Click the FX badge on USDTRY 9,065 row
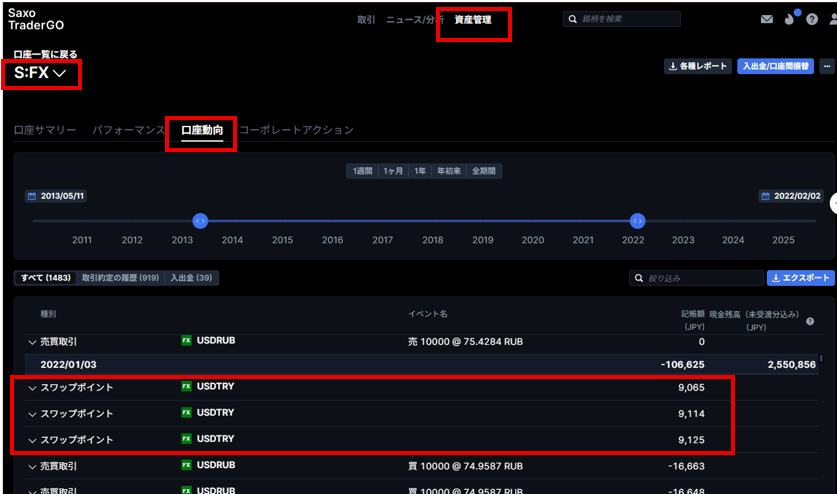The image size is (837, 494). point(186,386)
